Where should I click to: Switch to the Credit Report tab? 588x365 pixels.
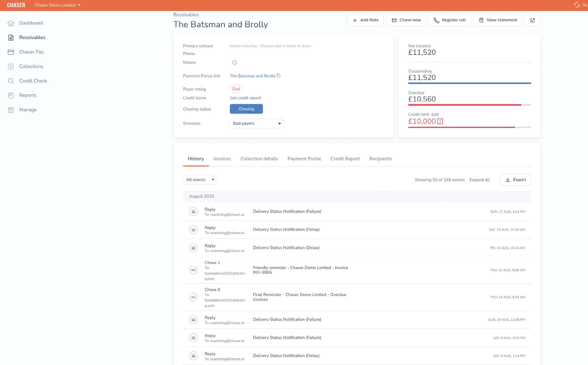[x=345, y=159]
